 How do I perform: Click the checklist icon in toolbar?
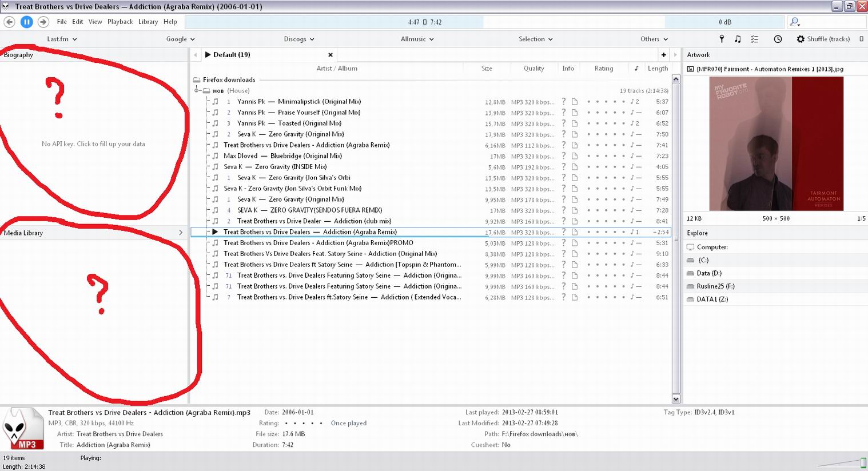point(755,39)
